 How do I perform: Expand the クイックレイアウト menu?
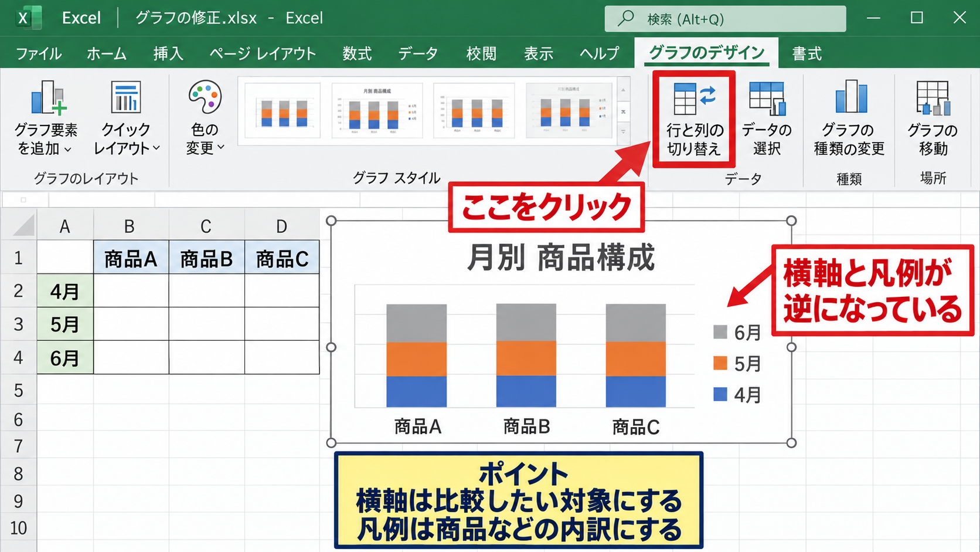126,119
